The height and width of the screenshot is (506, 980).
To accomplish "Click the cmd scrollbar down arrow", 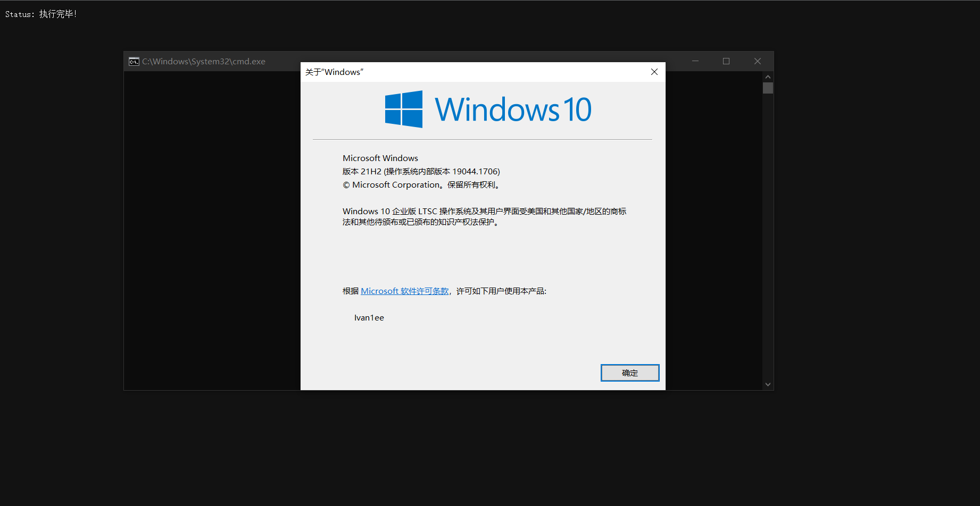I will [x=768, y=384].
